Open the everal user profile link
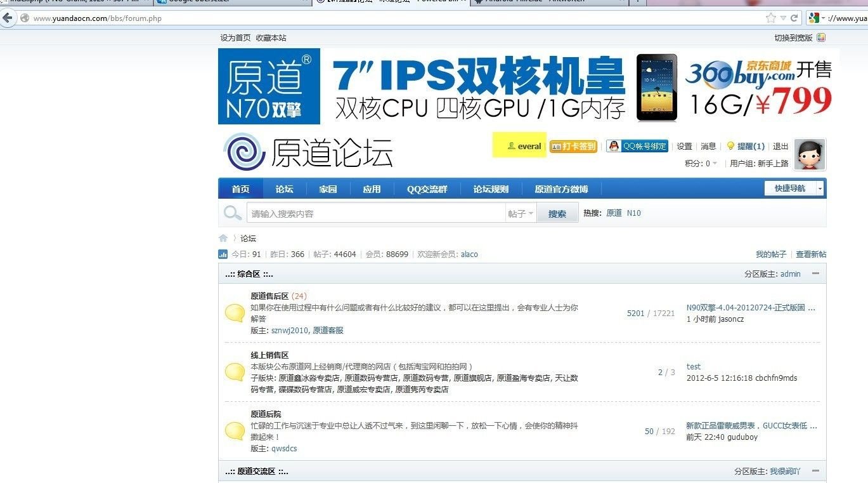 click(x=529, y=147)
